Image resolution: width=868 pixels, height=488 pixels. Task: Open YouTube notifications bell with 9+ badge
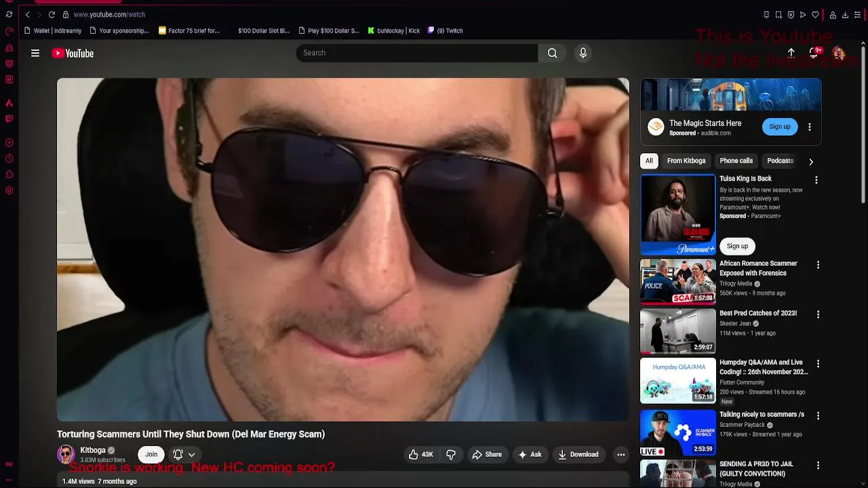[x=814, y=53]
